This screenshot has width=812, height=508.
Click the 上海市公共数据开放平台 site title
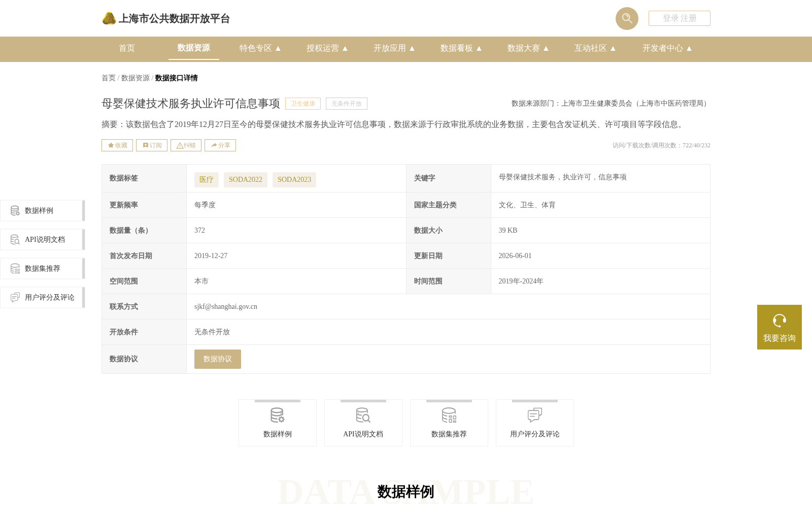point(174,19)
